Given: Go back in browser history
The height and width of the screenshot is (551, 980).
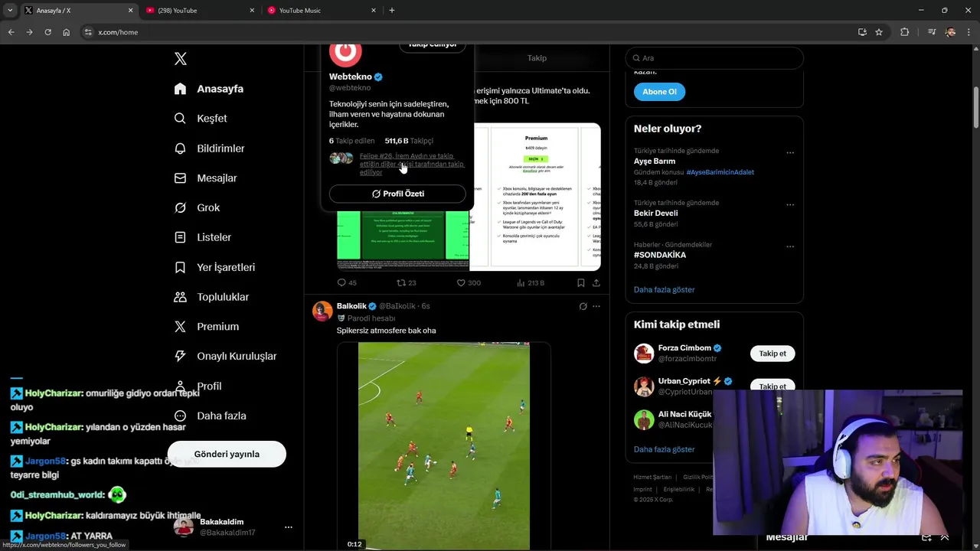Looking at the screenshot, I should (11, 32).
